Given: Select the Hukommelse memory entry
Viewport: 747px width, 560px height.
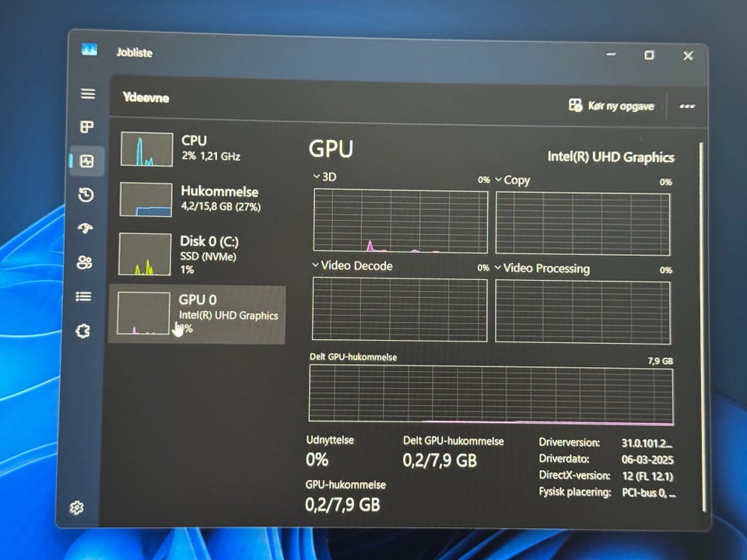Looking at the screenshot, I should pyautogui.click(x=198, y=199).
